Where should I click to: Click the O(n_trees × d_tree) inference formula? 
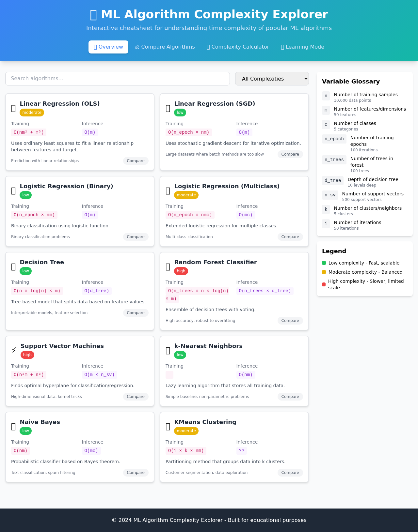[265, 291]
